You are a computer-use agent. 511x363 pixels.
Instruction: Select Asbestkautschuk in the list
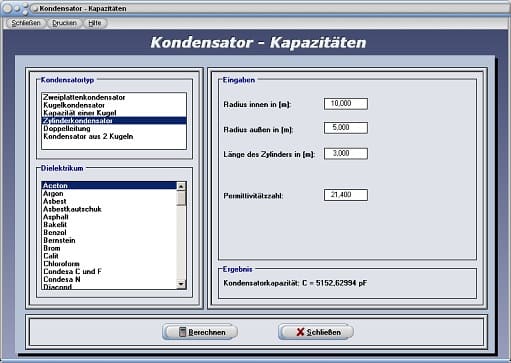[x=109, y=209]
